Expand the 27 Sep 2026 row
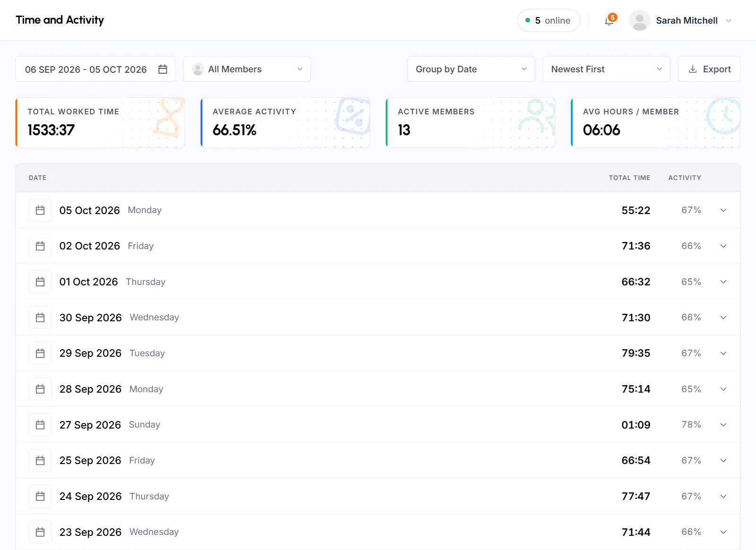The width and height of the screenshot is (756, 550). coord(723,425)
